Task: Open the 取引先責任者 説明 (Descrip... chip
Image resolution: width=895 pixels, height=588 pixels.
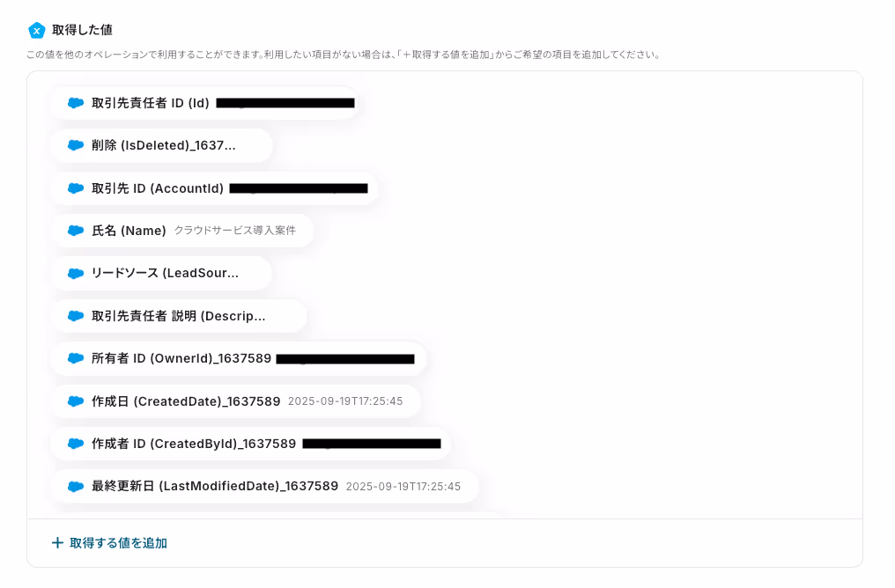Action: (x=179, y=316)
